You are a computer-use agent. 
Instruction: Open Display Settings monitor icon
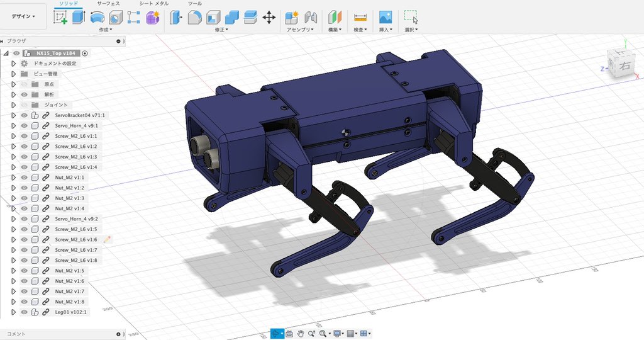pyautogui.click(x=338, y=334)
